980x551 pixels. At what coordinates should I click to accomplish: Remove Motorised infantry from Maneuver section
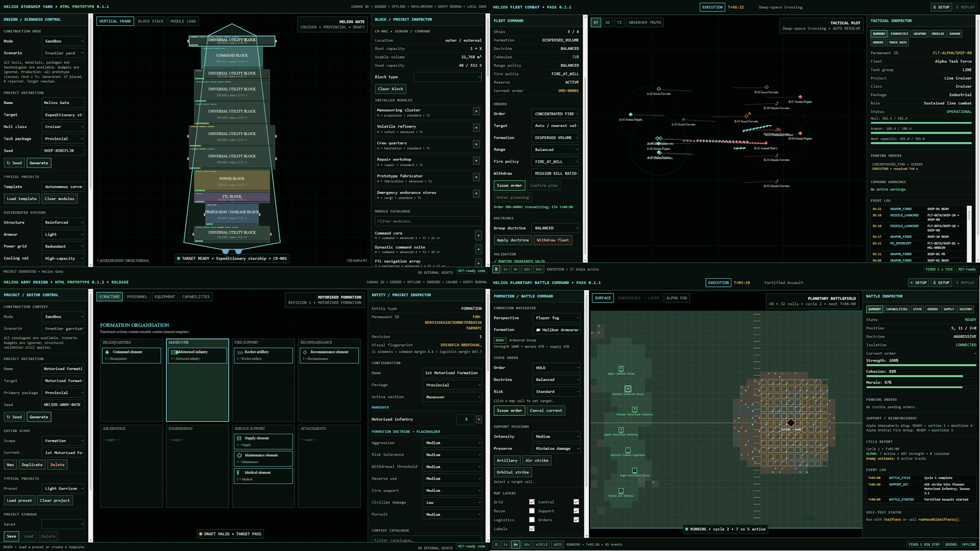click(x=479, y=419)
